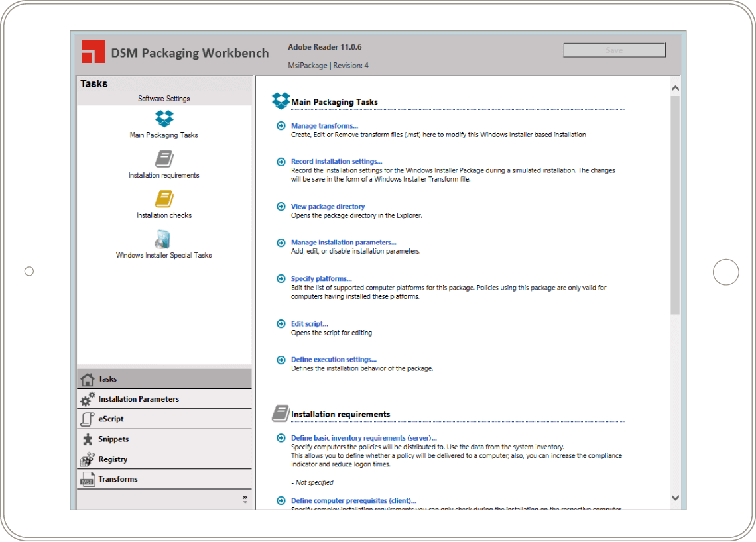Open the Record installation settings... link
756x542 pixels.
click(336, 162)
